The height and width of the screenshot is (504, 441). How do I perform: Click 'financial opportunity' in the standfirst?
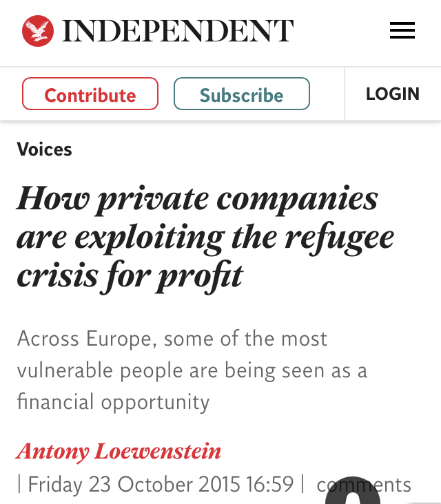tap(113, 402)
